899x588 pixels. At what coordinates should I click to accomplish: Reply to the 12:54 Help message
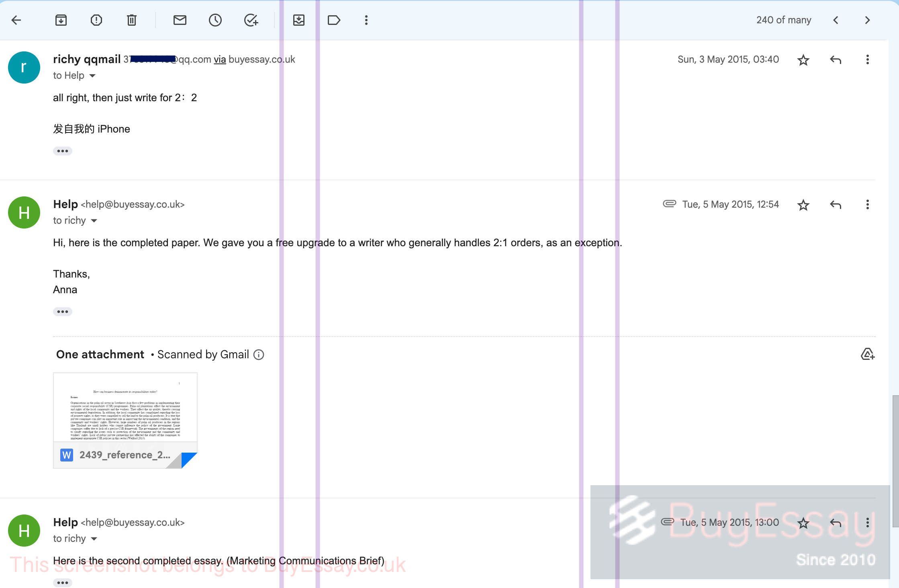click(x=836, y=205)
